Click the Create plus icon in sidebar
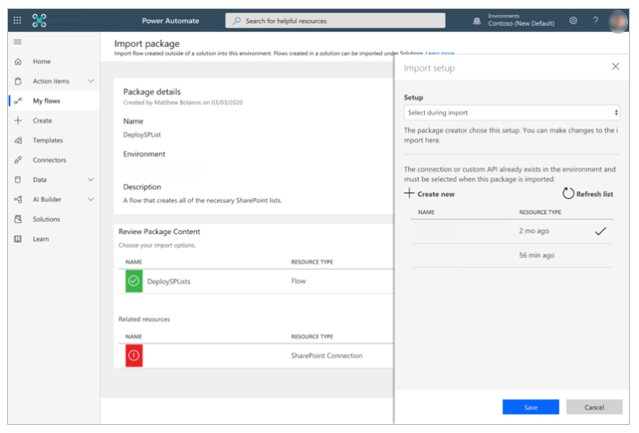Screen dimensions: 639x433 click(x=18, y=121)
